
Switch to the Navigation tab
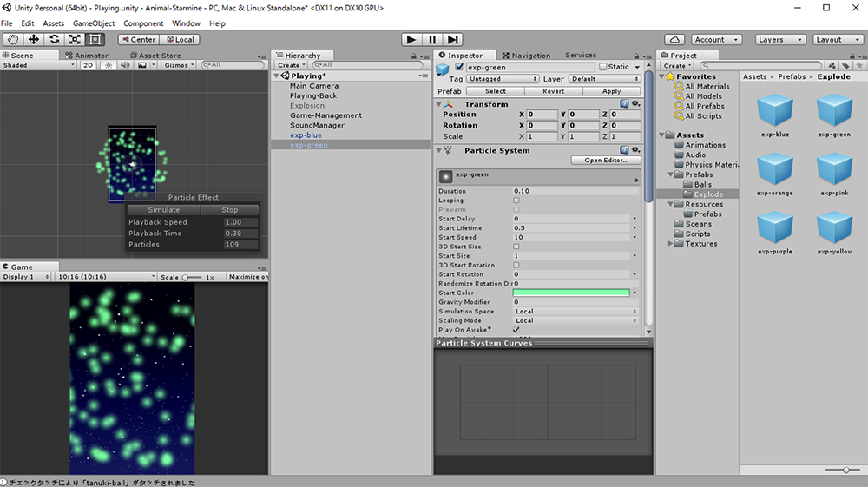[527, 56]
